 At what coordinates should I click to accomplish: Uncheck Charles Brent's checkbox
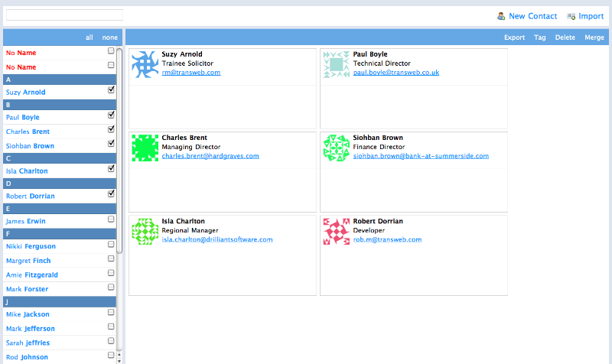[x=111, y=129]
